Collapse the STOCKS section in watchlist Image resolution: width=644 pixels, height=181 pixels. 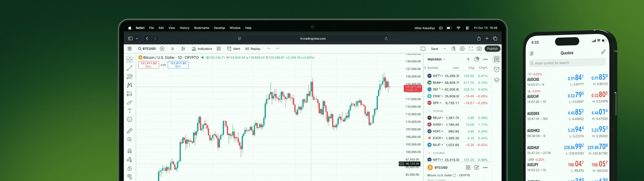tap(429, 111)
